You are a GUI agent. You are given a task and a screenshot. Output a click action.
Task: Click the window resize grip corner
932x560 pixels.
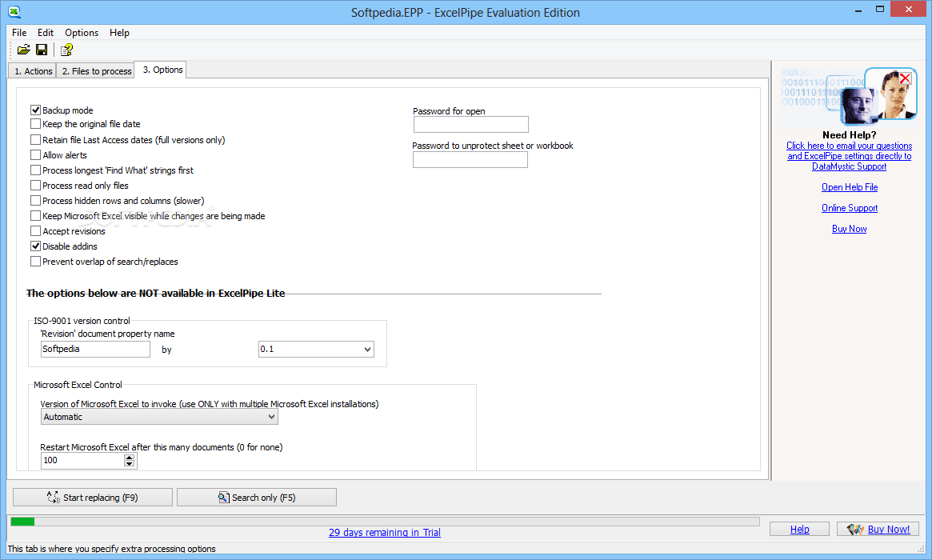[x=922, y=549]
